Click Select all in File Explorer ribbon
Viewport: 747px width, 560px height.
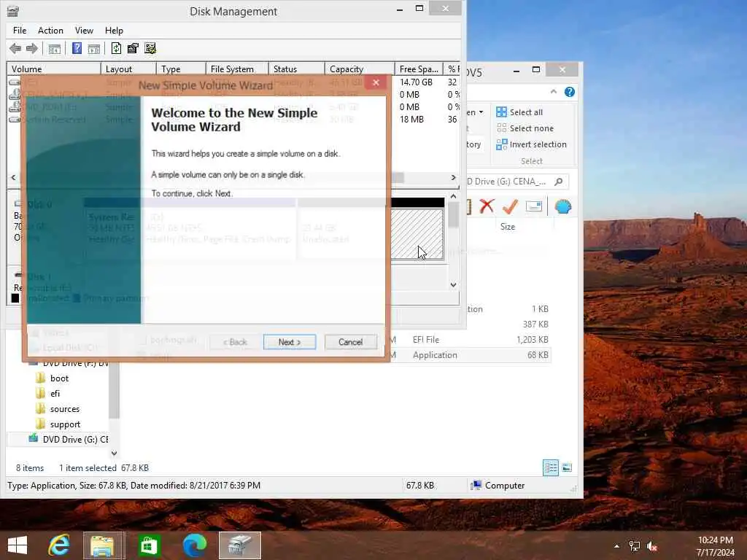(x=519, y=112)
